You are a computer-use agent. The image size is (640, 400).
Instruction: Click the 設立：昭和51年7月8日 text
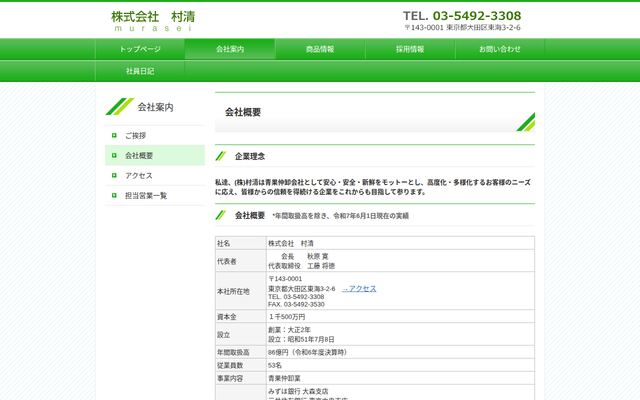point(301,339)
